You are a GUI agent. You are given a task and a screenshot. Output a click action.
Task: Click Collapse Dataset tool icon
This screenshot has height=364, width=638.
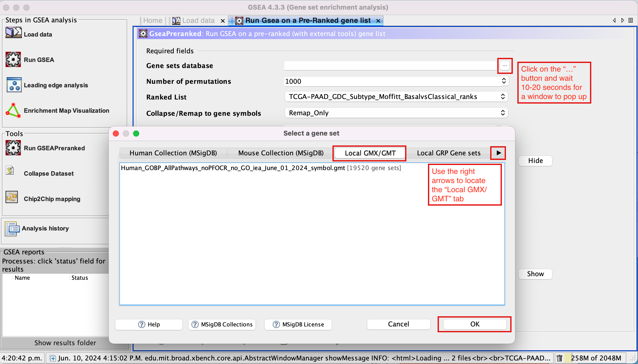click(x=10, y=170)
